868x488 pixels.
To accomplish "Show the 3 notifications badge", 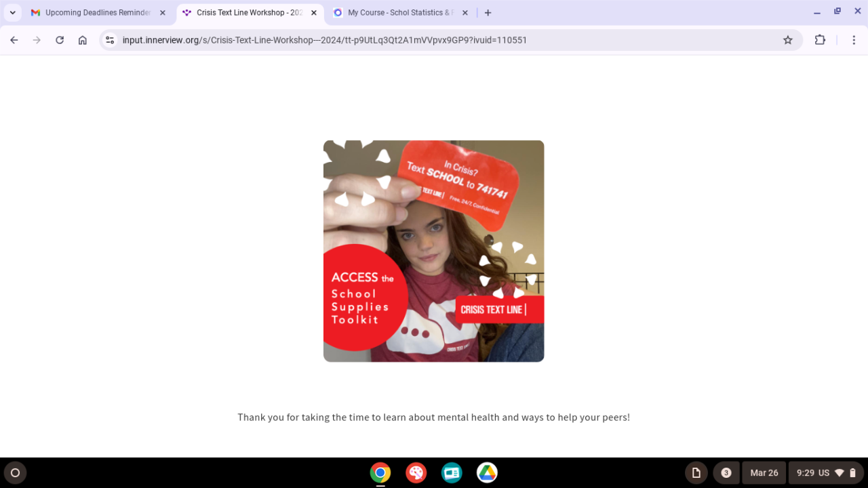I will coord(726,473).
